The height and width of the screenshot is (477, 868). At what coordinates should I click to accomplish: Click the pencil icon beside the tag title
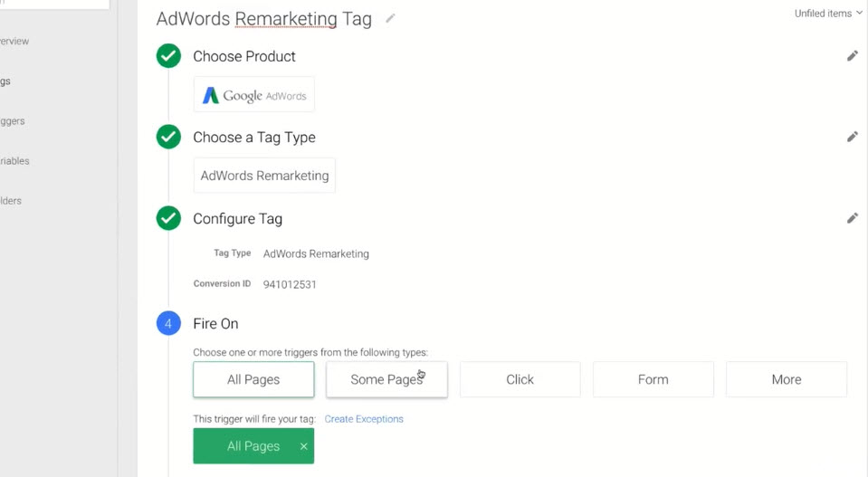390,18
